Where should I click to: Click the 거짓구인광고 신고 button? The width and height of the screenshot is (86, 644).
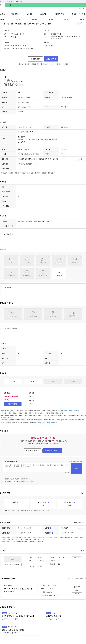80,523
